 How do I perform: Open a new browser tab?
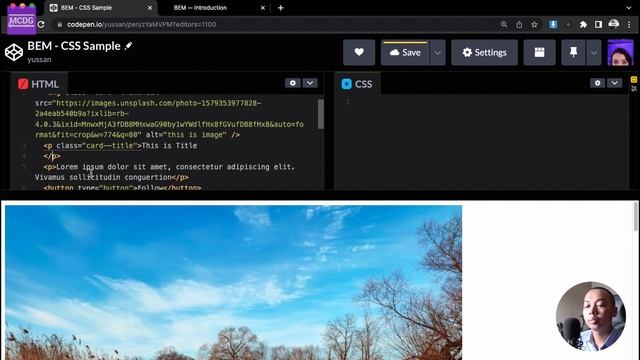click(280, 8)
